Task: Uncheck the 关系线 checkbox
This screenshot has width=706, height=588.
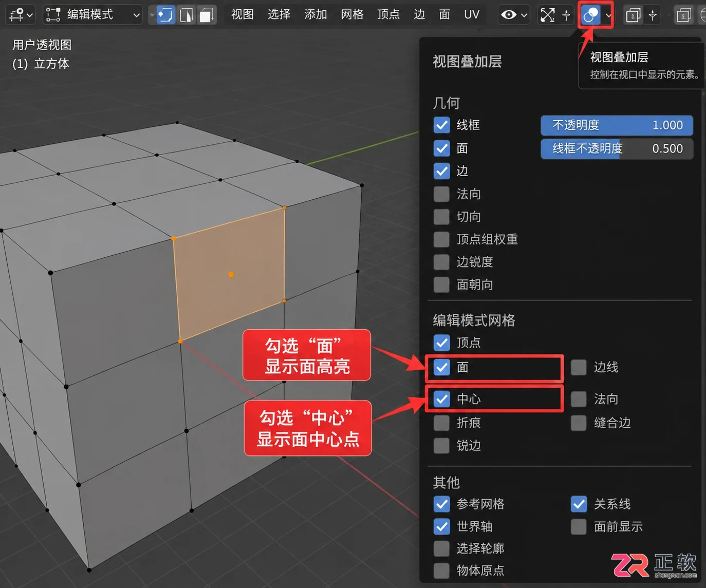Action: (579, 504)
